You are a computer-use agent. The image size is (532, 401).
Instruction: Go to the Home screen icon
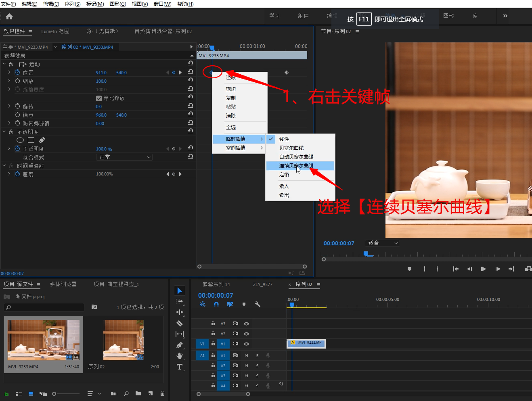click(9, 17)
